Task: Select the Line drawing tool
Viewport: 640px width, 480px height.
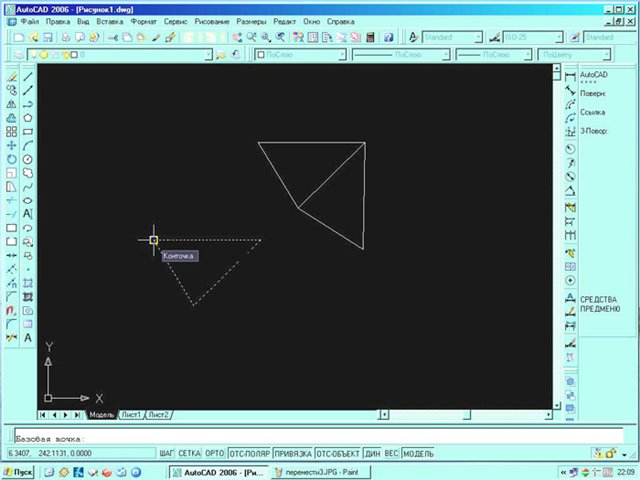Action: [28, 75]
